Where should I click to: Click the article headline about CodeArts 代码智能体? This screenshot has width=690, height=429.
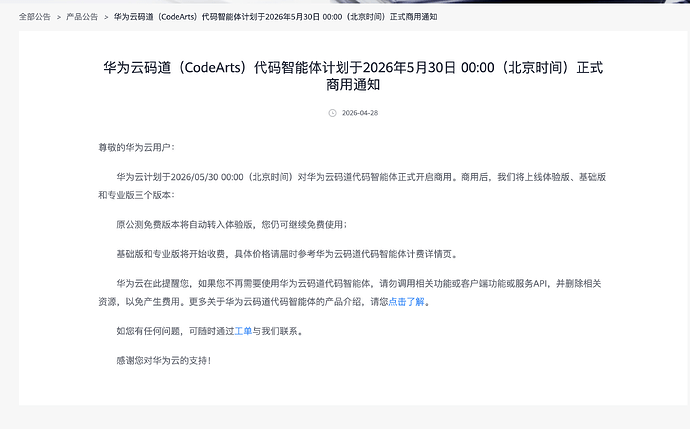coord(353,76)
